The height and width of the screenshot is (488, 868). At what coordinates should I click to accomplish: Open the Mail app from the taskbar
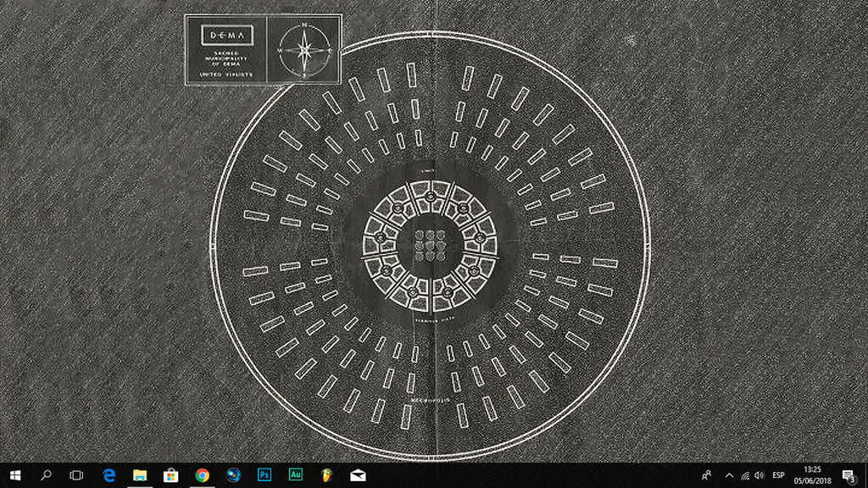(x=358, y=475)
